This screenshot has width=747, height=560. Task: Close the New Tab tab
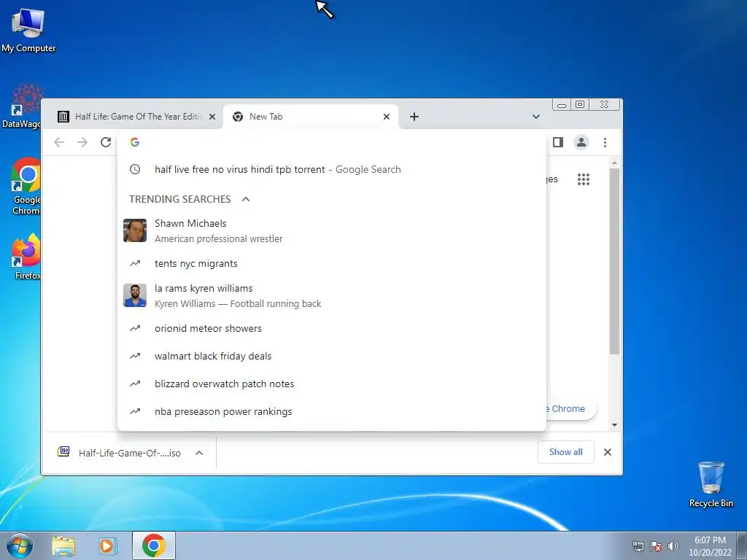(x=387, y=117)
